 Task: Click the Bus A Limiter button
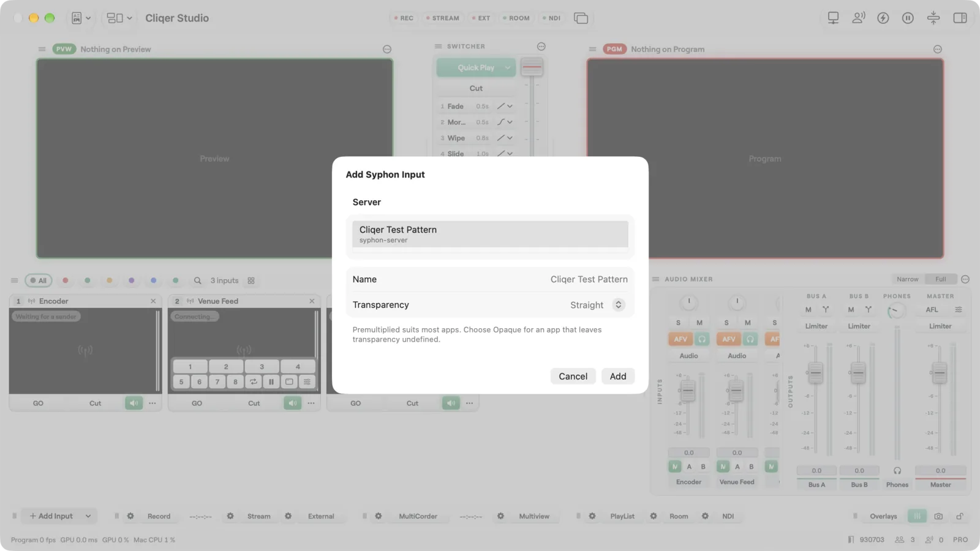[816, 326]
